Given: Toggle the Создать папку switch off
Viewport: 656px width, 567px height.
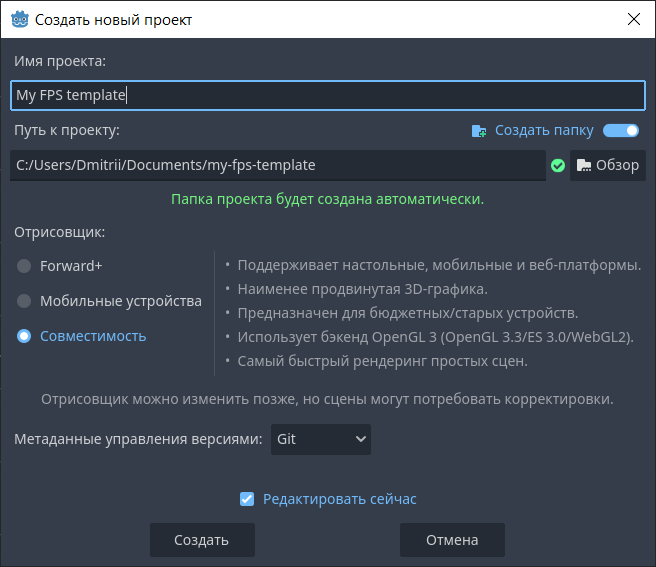Looking at the screenshot, I should [621, 130].
